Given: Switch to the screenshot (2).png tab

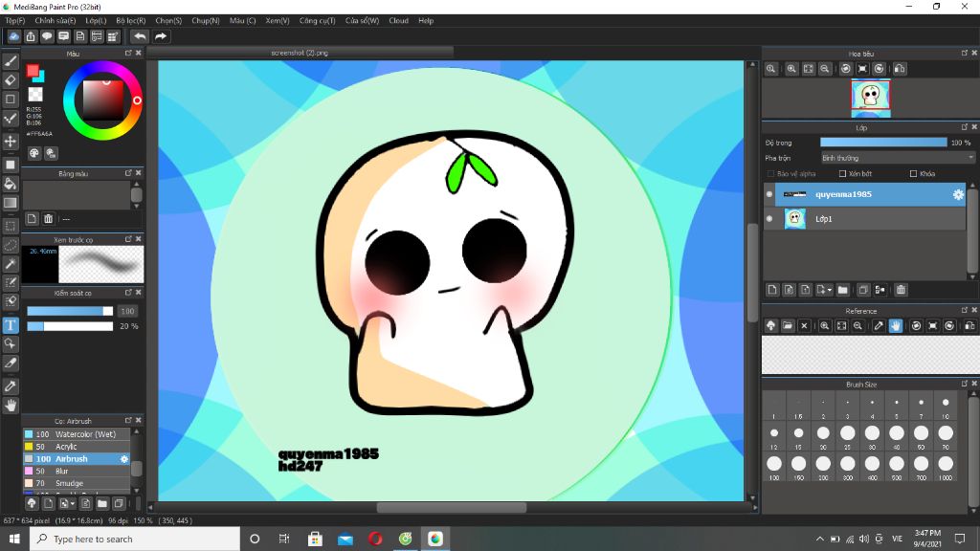Looking at the screenshot, I should point(300,54).
